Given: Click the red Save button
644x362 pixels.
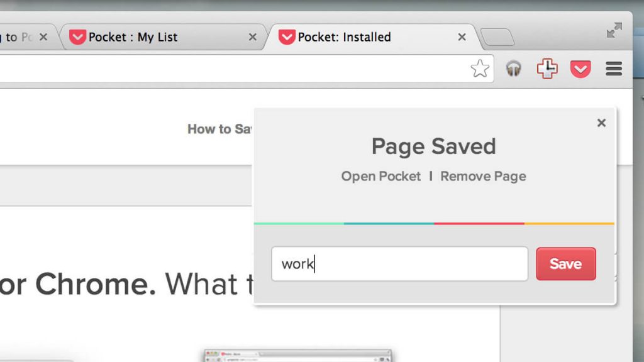Looking at the screenshot, I should coord(565,264).
